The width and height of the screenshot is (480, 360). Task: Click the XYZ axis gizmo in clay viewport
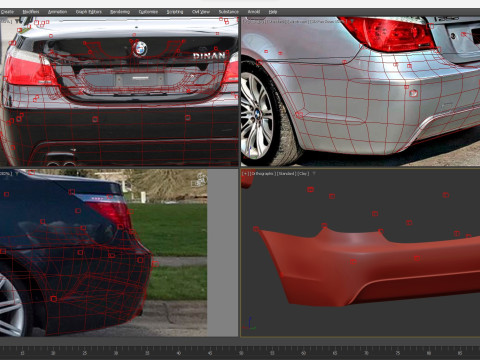(250, 323)
